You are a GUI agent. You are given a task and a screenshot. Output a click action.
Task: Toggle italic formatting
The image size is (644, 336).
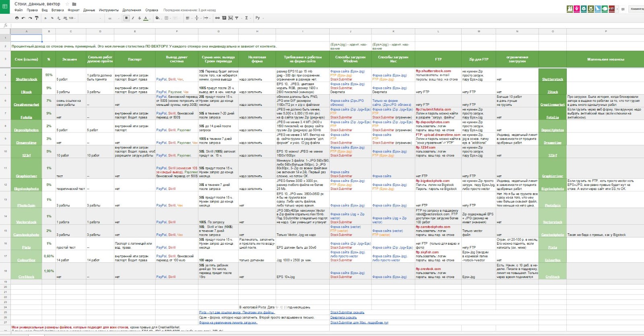tap(133, 18)
